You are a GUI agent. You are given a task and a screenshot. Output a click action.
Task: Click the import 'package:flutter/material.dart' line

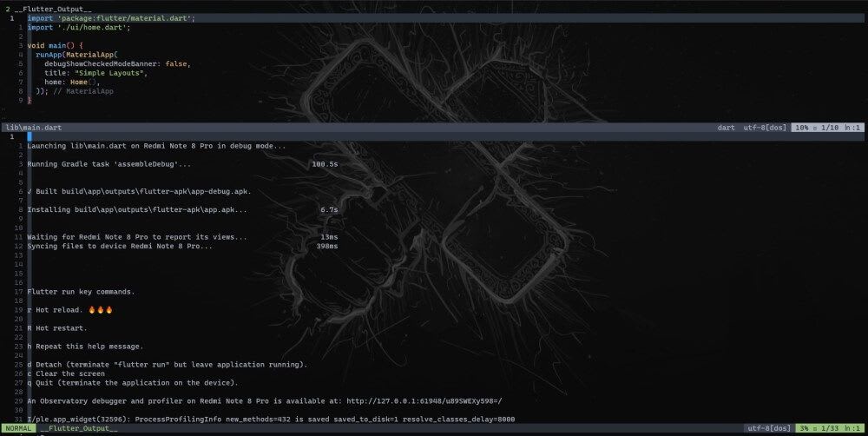(x=111, y=18)
